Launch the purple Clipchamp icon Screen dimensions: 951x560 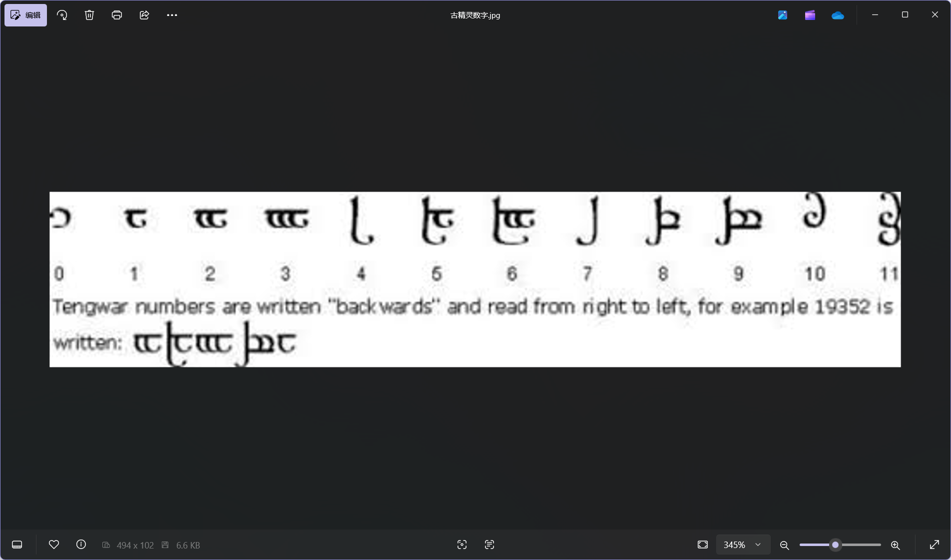(x=810, y=15)
